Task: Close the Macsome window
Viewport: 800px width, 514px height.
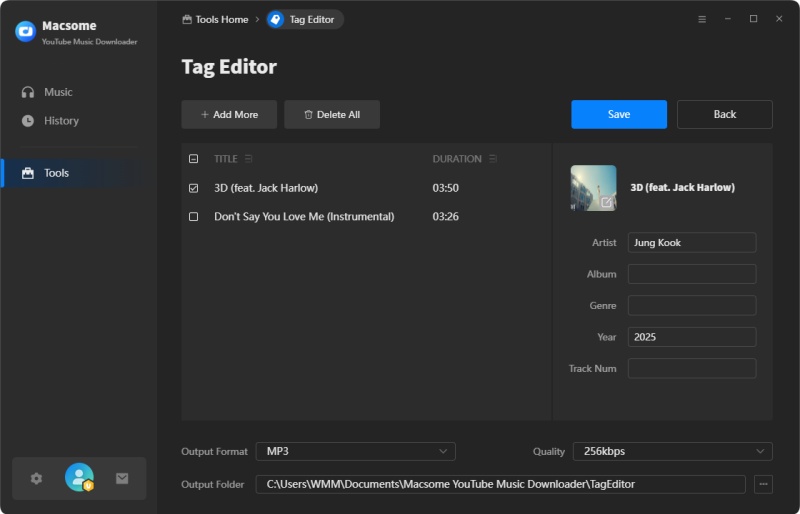Action: click(x=779, y=19)
